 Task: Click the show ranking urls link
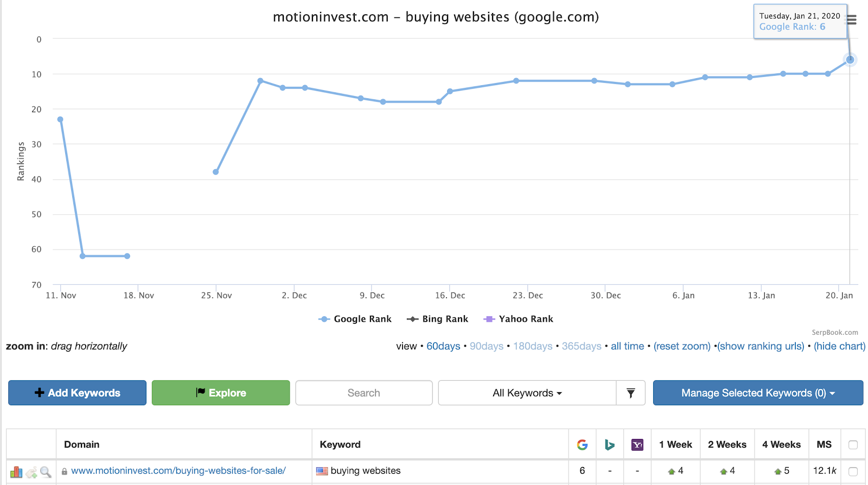pyautogui.click(x=761, y=346)
